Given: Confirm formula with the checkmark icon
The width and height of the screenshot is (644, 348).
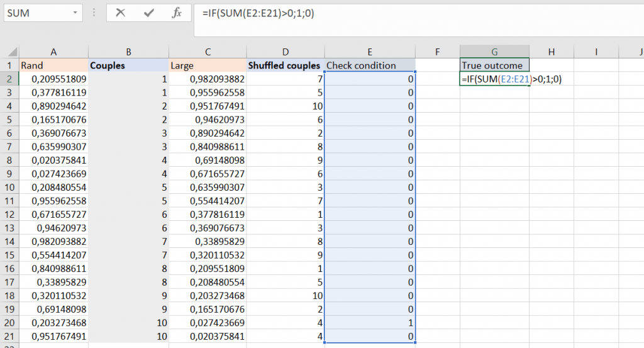Looking at the screenshot, I should [149, 13].
